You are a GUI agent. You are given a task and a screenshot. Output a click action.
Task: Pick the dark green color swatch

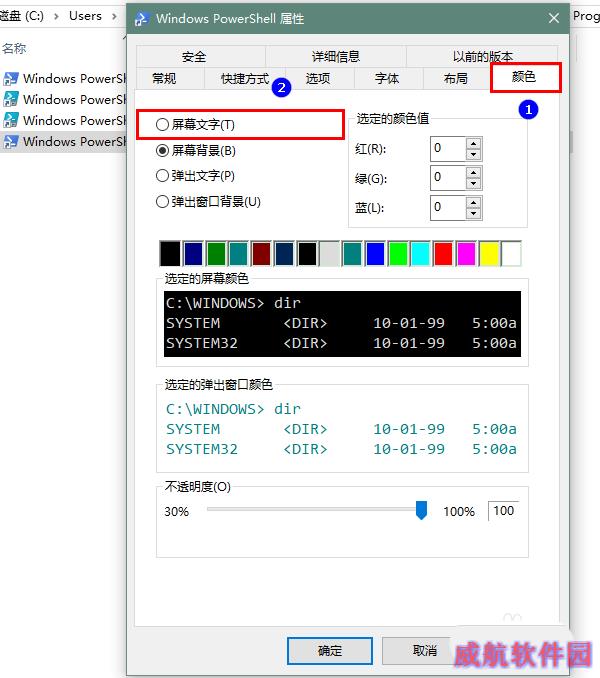(216, 253)
